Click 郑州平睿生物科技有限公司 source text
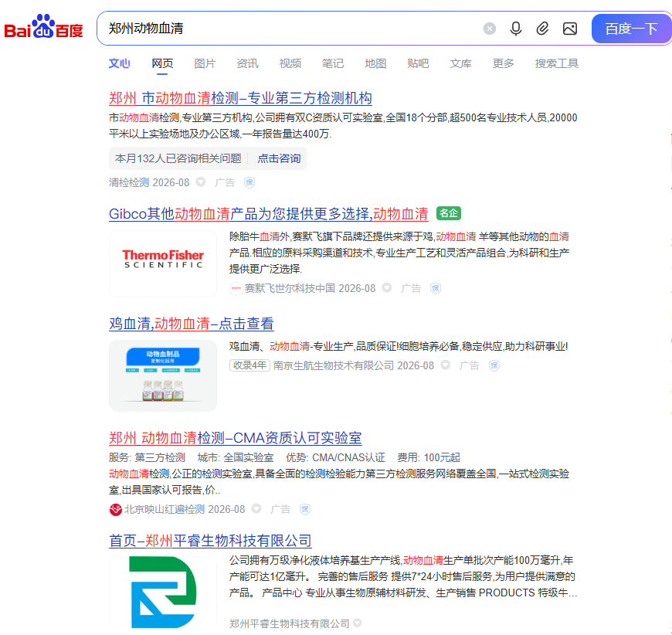Screen dimensions: 672x635 point(290,623)
